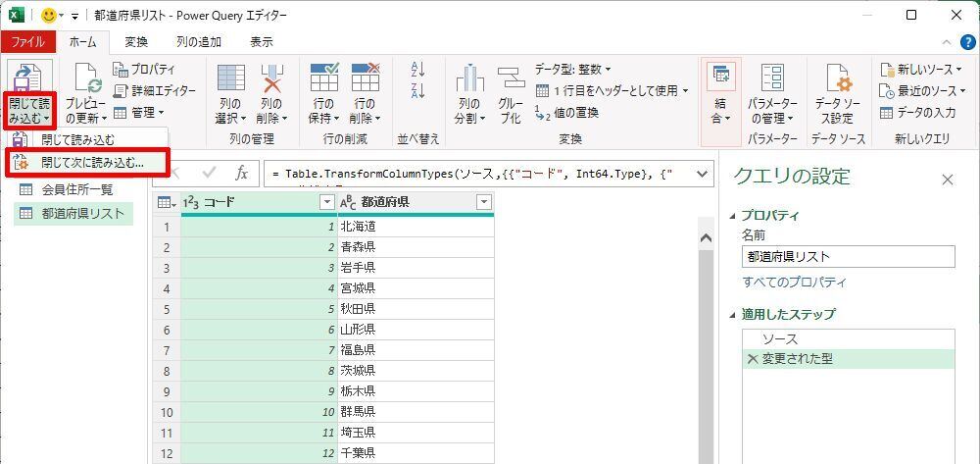
Task: Open the quick access toolbar customize arrow
Action: coord(75,17)
